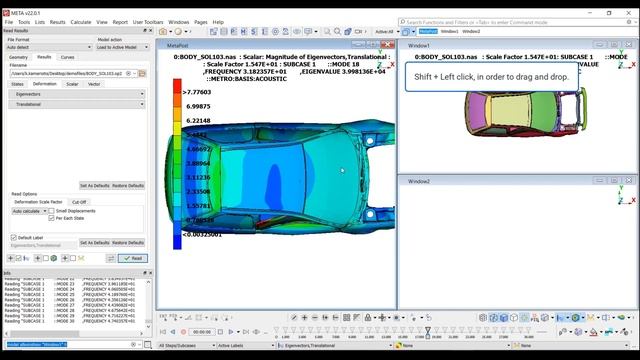Step to the previous animation state
The image size is (640, 360).
tap(173, 332)
